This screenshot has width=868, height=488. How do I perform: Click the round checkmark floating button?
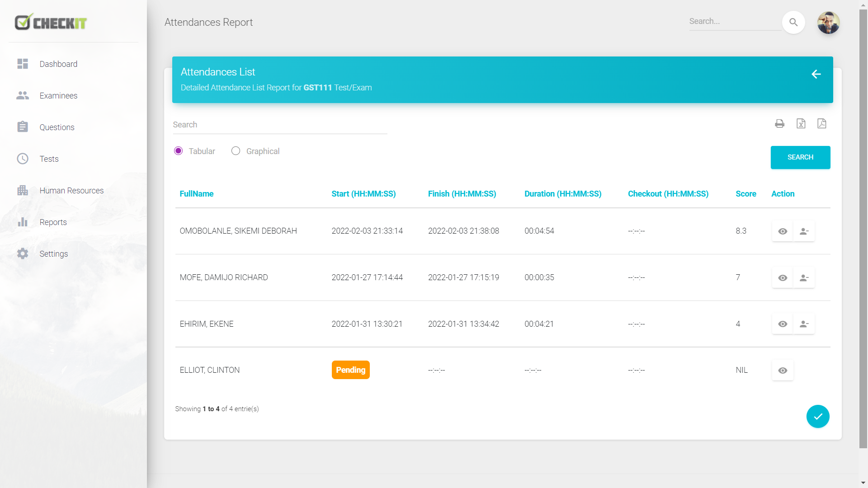point(818,416)
